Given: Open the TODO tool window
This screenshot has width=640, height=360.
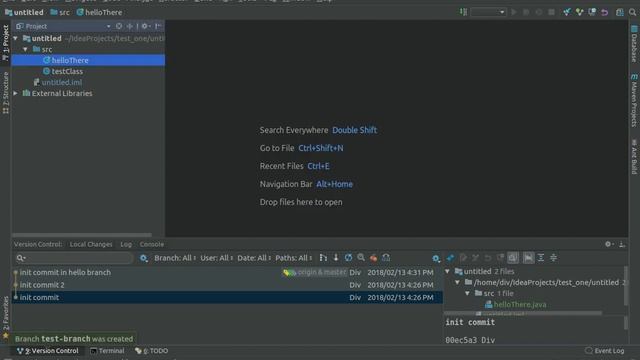Looking at the screenshot, I should (x=151, y=351).
